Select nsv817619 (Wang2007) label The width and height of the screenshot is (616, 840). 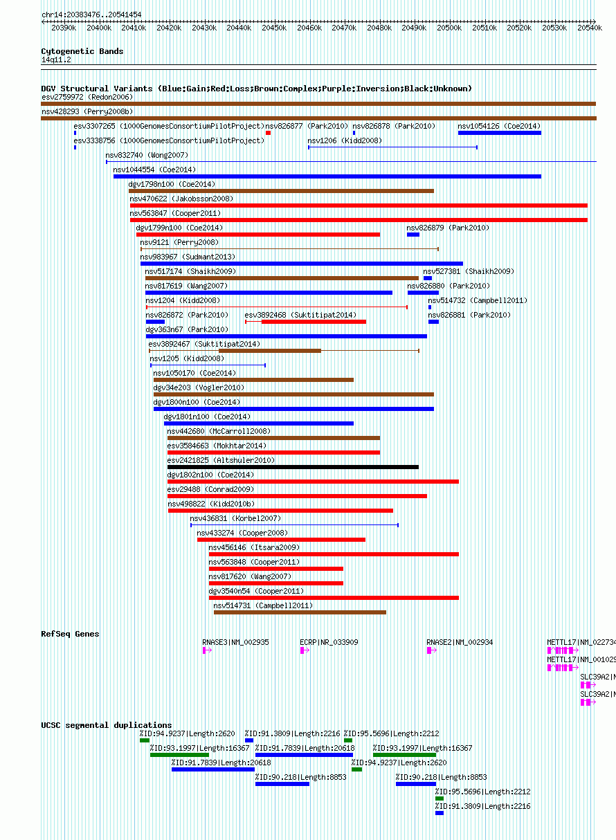point(186,286)
